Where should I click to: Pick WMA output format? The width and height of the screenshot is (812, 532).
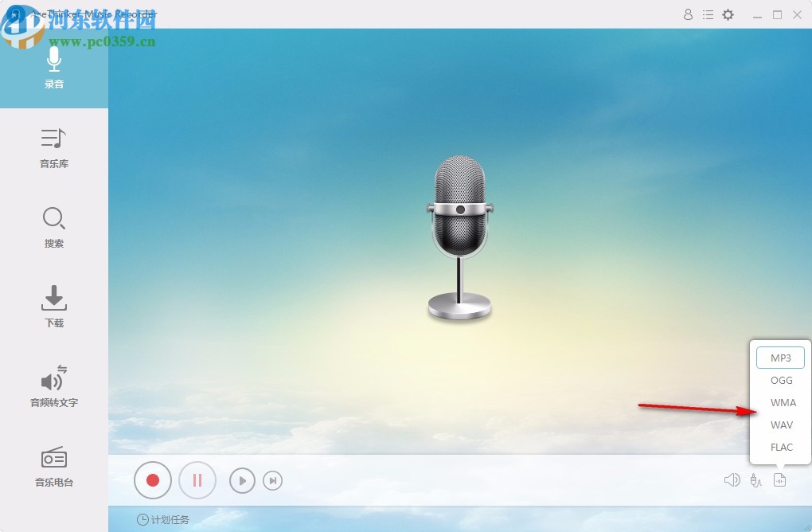click(783, 402)
